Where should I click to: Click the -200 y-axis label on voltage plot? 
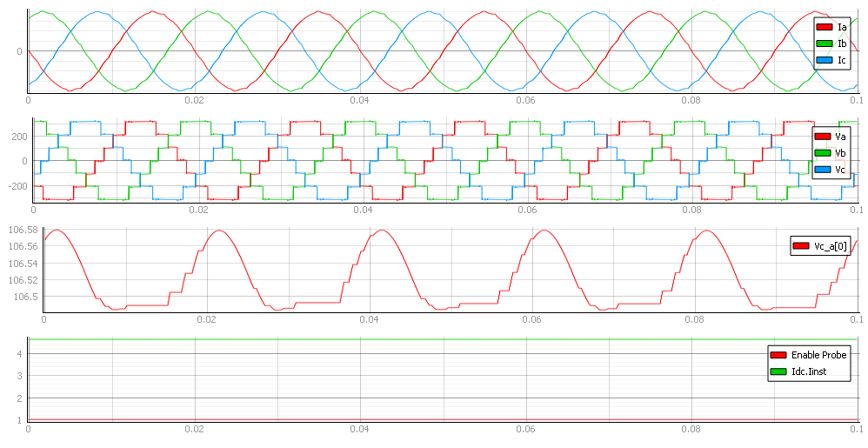point(17,186)
